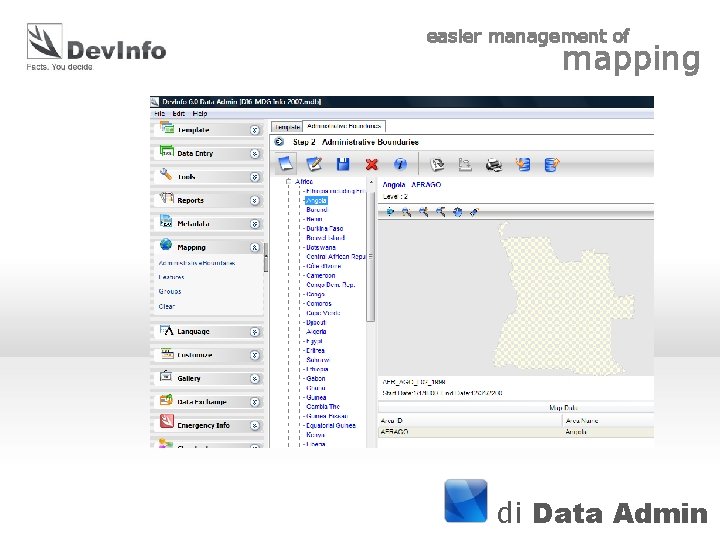Click the Language panel icon
The height and width of the screenshot is (540, 720).
coord(166,330)
